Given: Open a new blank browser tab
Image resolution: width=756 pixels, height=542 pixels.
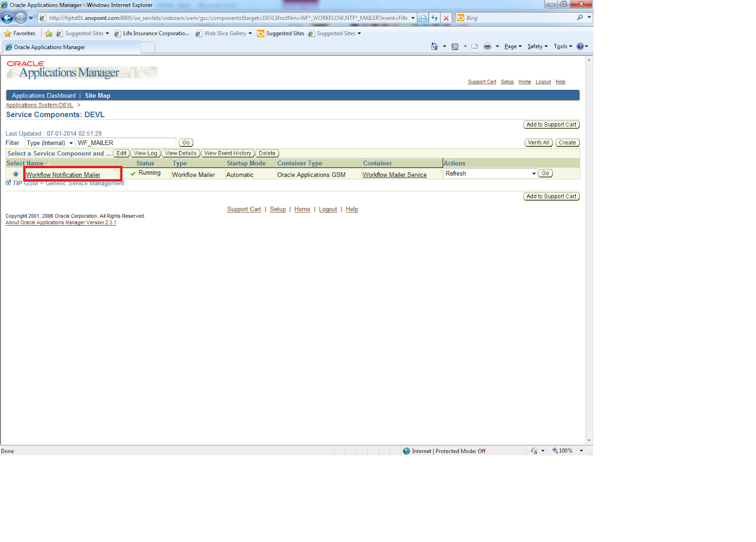Looking at the screenshot, I should point(148,47).
